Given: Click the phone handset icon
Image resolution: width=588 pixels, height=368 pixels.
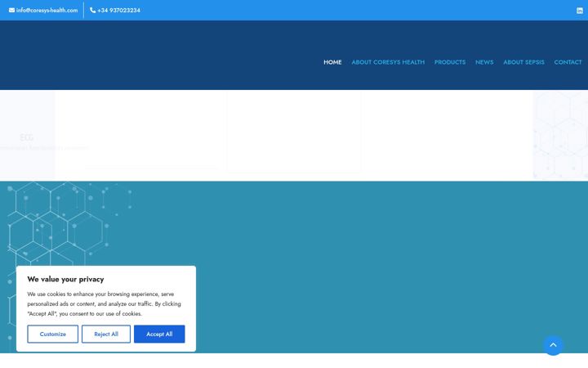Looking at the screenshot, I should [92, 10].
